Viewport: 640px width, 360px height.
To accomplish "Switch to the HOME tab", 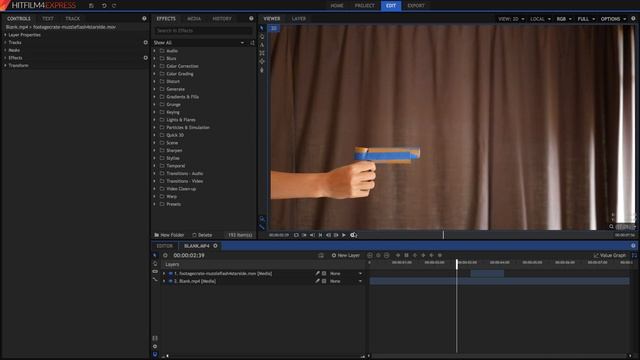I will tap(337, 6).
